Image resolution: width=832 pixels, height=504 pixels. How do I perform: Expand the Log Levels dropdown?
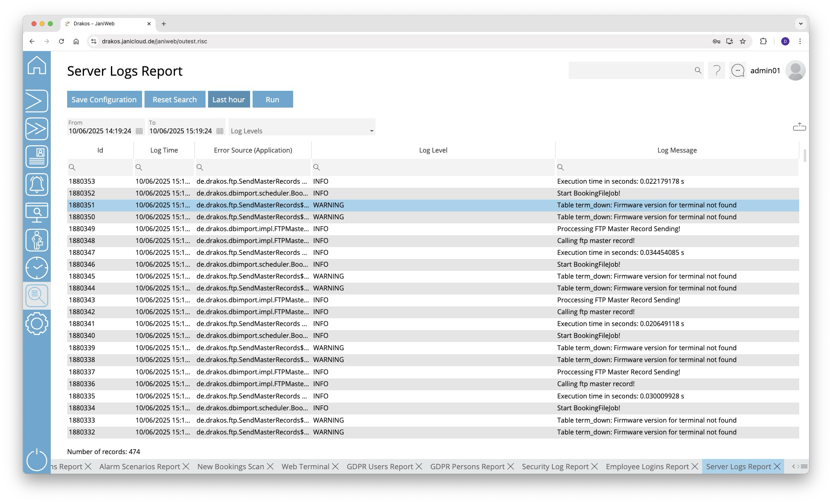pyautogui.click(x=371, y=131)
